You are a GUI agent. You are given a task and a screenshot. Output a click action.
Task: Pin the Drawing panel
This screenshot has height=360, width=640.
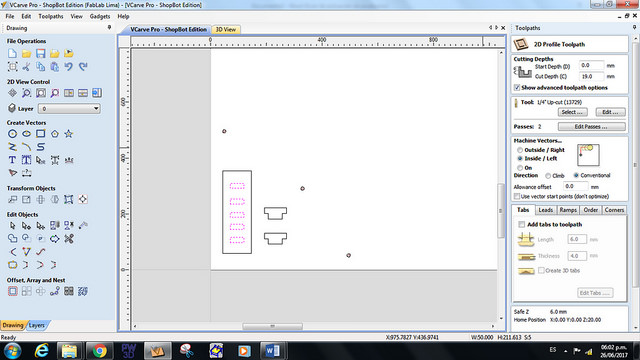tap(109, 27)
